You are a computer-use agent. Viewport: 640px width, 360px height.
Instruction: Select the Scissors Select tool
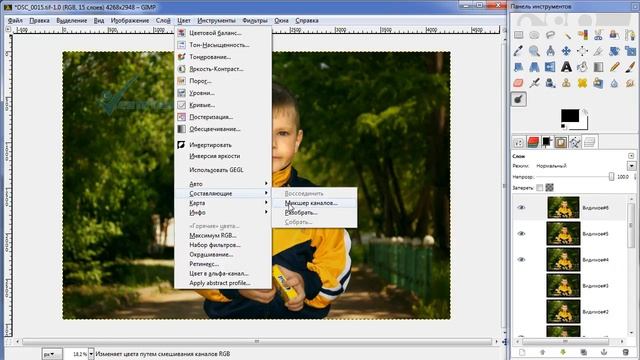598,35
